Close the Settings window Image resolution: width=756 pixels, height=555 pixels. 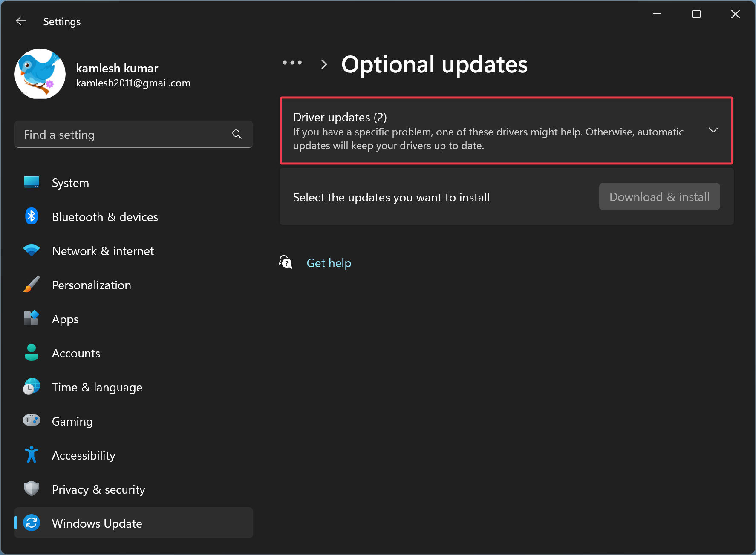736,14
